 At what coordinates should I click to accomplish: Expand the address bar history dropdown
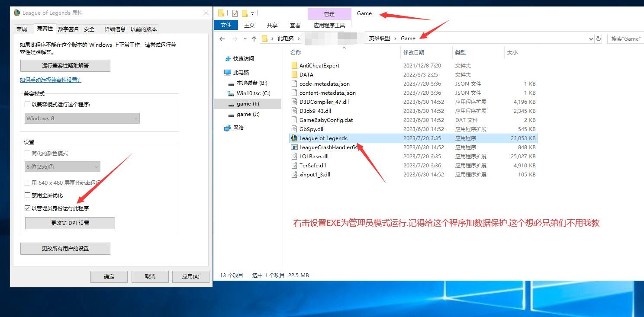[x=592, y=38]
